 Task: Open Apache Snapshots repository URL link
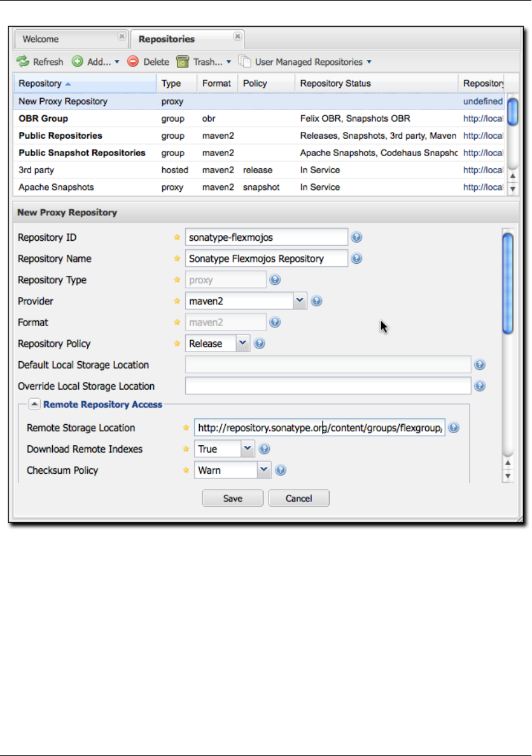click(x=483, y=187)
